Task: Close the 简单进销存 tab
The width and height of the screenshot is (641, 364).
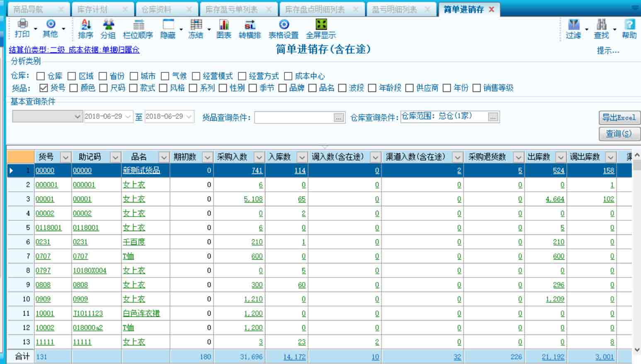Action: click(492, 9)
